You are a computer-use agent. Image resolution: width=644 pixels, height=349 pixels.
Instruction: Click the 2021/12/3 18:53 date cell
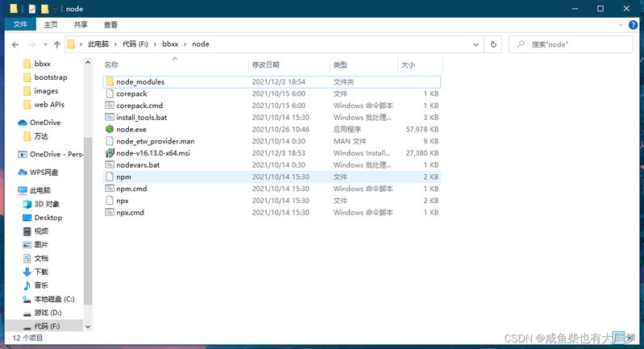point(278,153)
